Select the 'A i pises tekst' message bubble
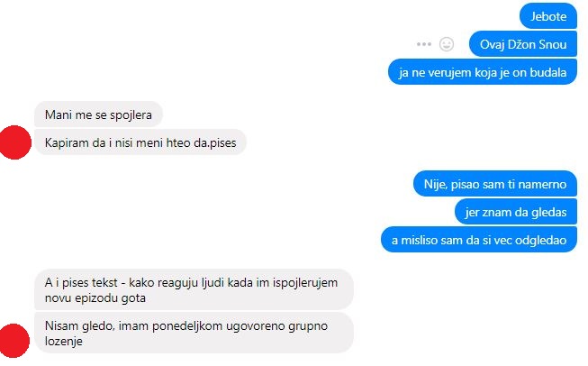 pyautogui.click(x=194, y=289)
